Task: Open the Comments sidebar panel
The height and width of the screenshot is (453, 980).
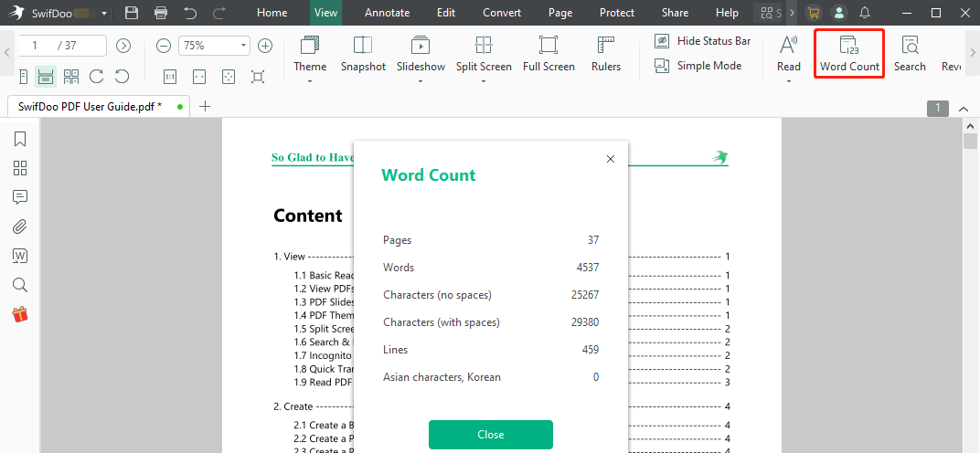Action: point(20,197)
